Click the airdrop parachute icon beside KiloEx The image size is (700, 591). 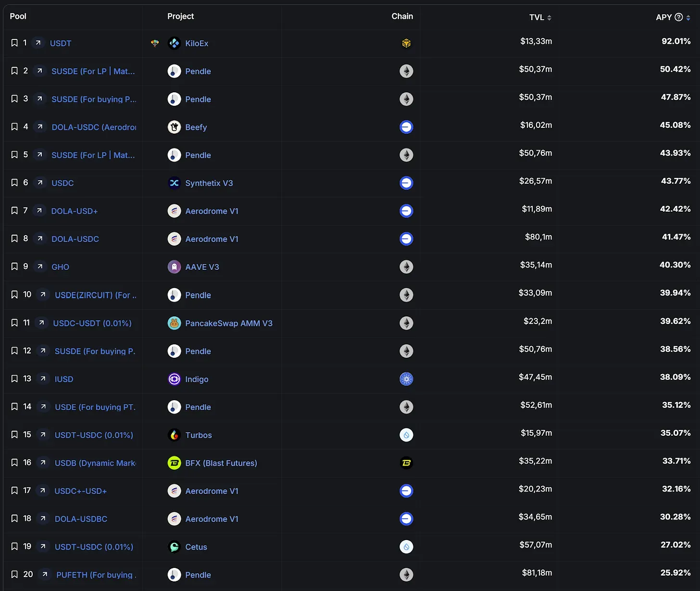pyautogui.click(x=155, y=43)
